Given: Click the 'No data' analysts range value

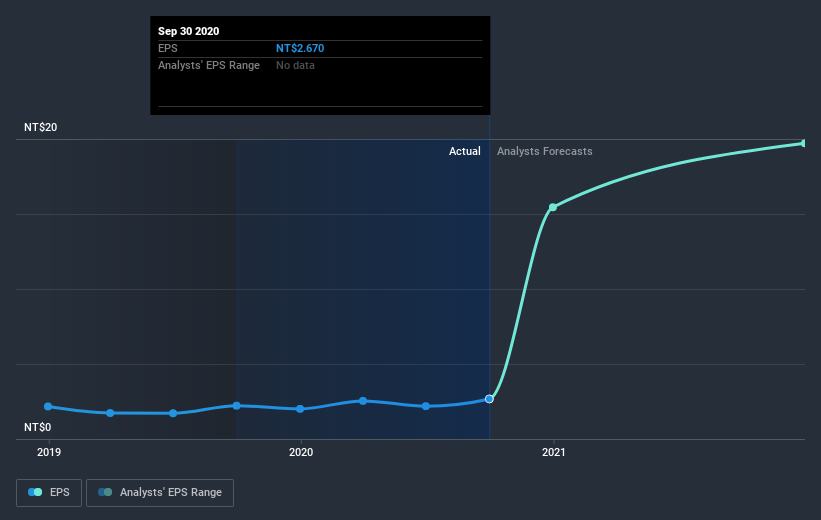Looking at the screenshot, I should (x=295, y=65).
